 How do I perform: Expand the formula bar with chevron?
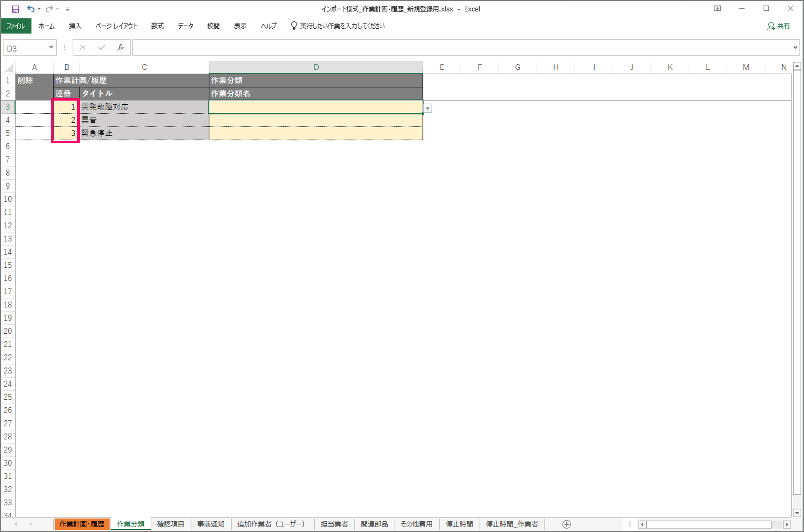click(795, 48)
